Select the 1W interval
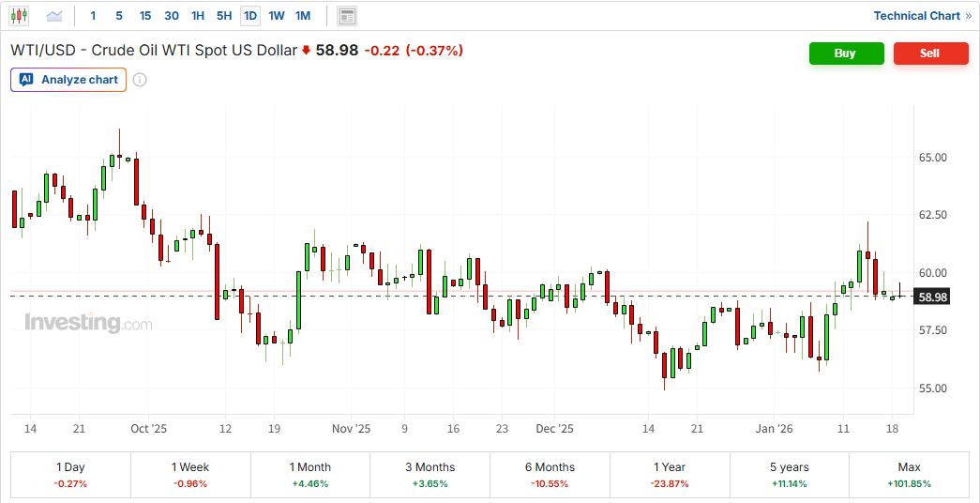This screenshot has width=980, height=503. tap(277, 16)
